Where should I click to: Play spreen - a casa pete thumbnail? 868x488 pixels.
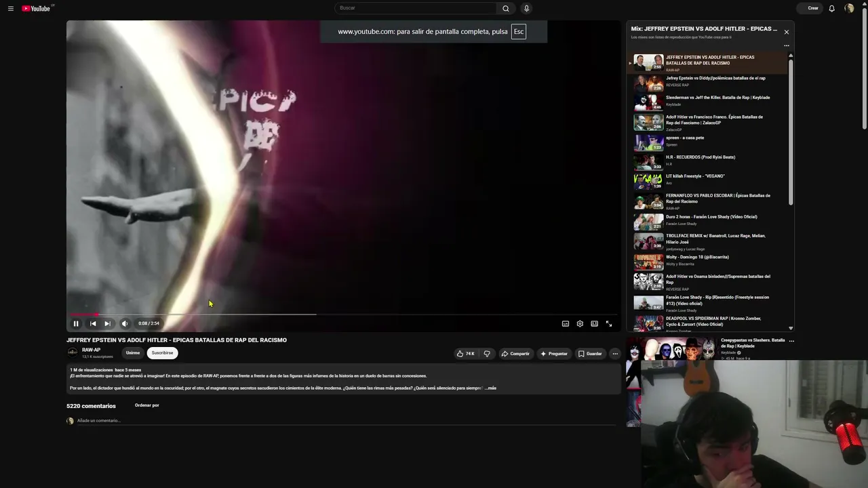(648, 142)
